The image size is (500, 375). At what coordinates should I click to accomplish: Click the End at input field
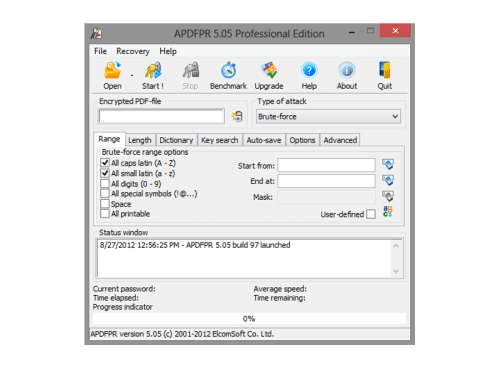pyautogui.click(x=326, y=181)
